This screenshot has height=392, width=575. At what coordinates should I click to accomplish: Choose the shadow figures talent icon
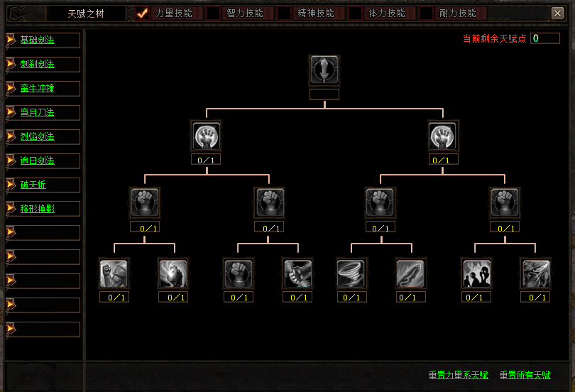(x=476, y=273)
